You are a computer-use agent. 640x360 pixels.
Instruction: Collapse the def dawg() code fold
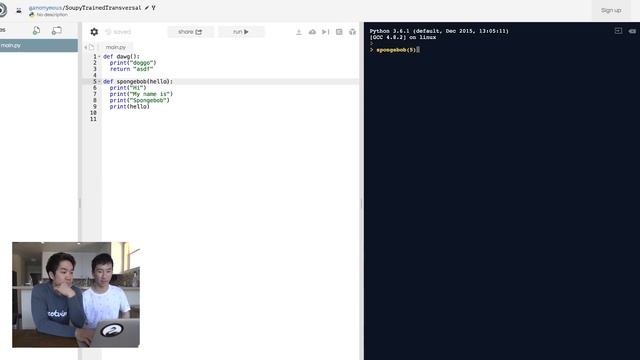(x=99, y=57)
